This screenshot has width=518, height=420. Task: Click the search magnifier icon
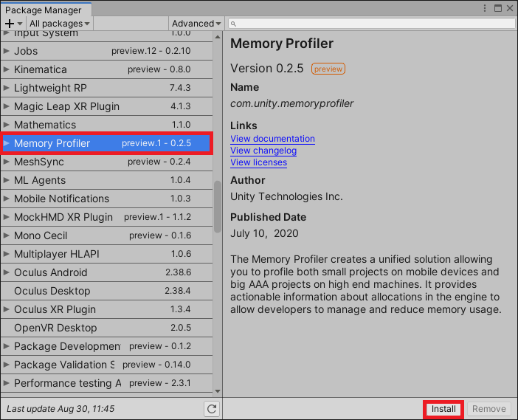pyautogui.click(x=233, y=24)
